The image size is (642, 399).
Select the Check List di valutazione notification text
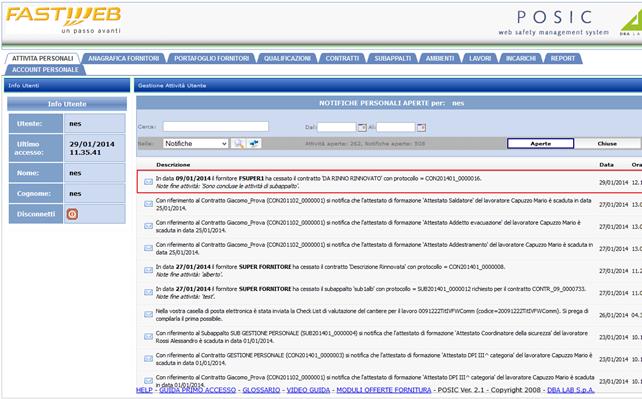click(372, 315)
